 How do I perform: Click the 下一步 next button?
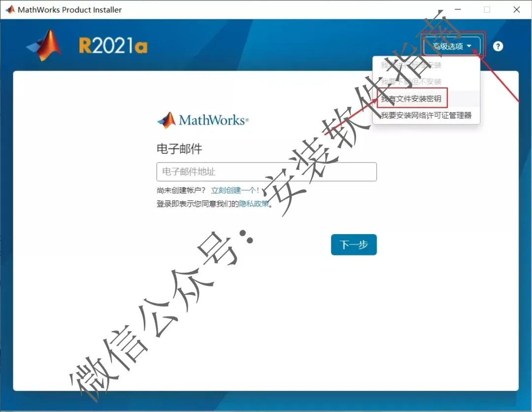point(354,244)
